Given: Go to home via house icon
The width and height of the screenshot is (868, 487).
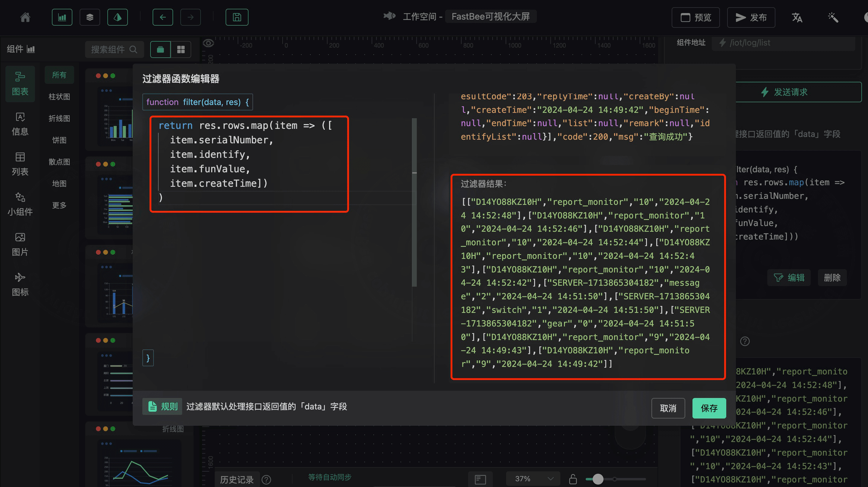Looking at the screenshot, I should (25, 17).
